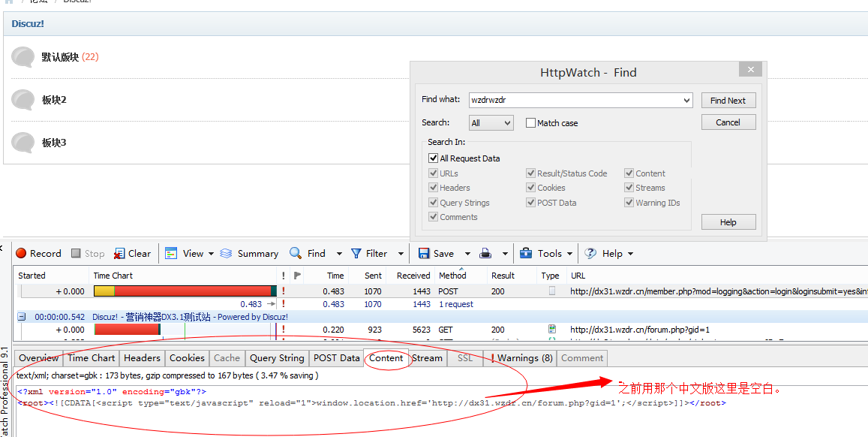Open the POST Data tab

click(x=336, y=358)
